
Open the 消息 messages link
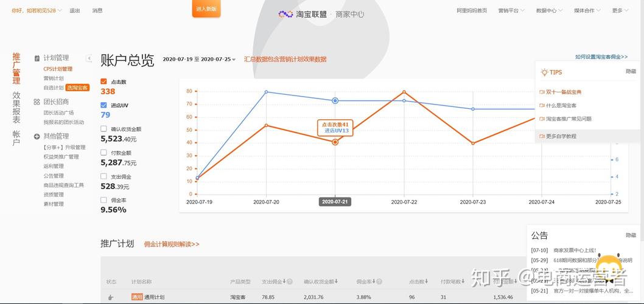(97, 11)
